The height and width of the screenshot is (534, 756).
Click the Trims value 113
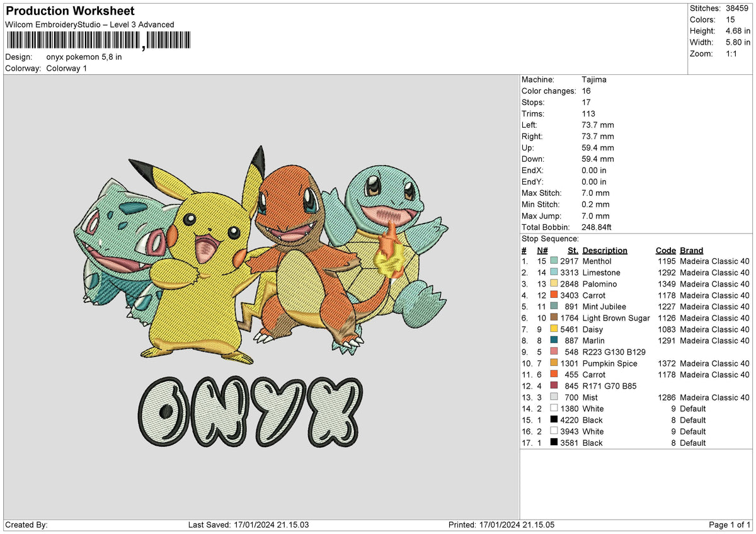[x=589, y=113]
